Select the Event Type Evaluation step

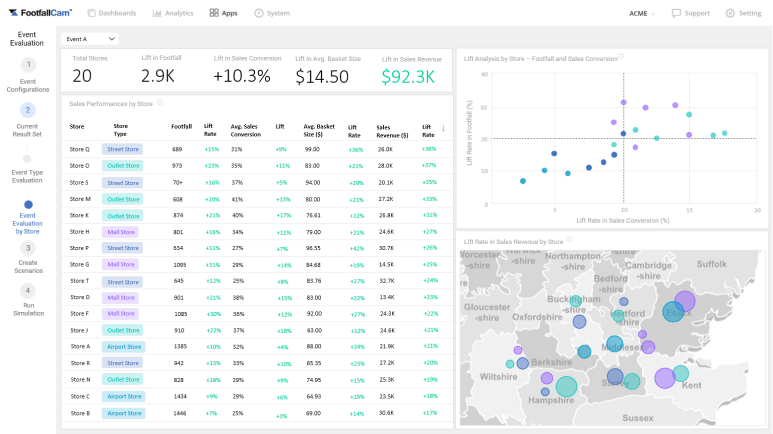tap(28, 158)
